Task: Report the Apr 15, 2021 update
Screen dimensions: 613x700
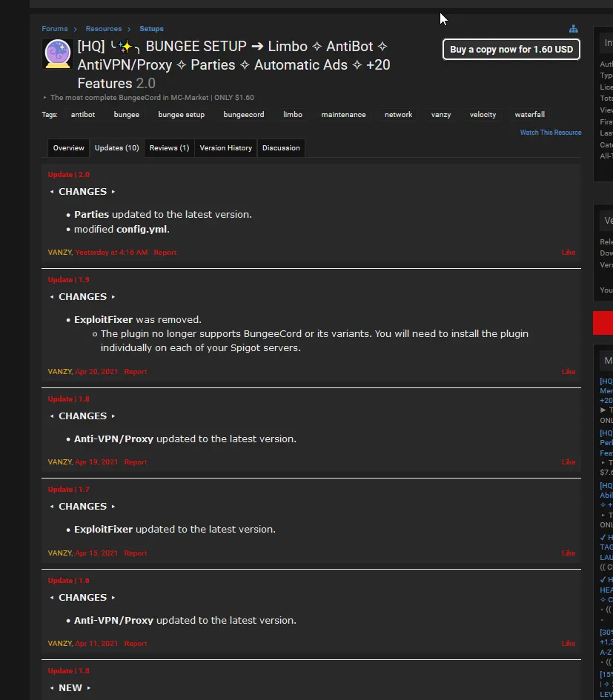Action: point(136,553)
